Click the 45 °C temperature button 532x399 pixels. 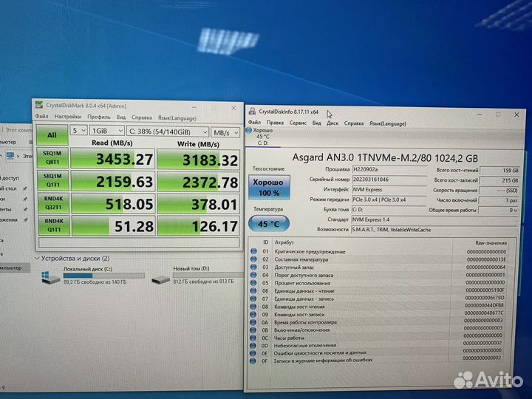click(x=269, y=224)
